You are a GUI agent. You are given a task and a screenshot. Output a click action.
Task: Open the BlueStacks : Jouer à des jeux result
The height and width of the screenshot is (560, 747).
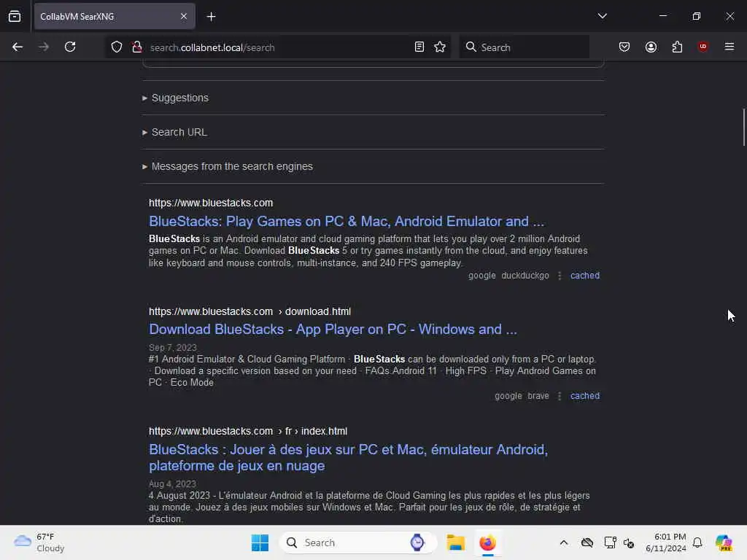click(x=348, y=458)
